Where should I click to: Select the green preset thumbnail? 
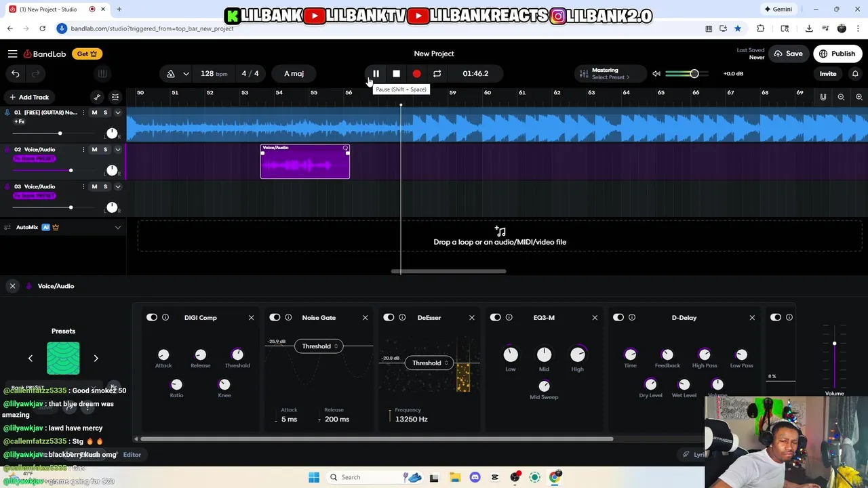(x=63, y=358)
